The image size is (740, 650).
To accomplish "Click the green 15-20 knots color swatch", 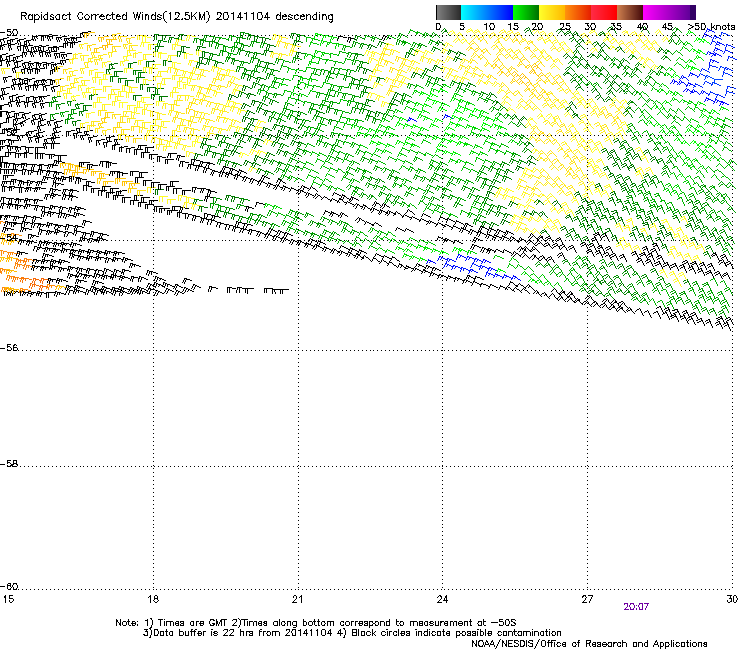I will click(526, 12).
